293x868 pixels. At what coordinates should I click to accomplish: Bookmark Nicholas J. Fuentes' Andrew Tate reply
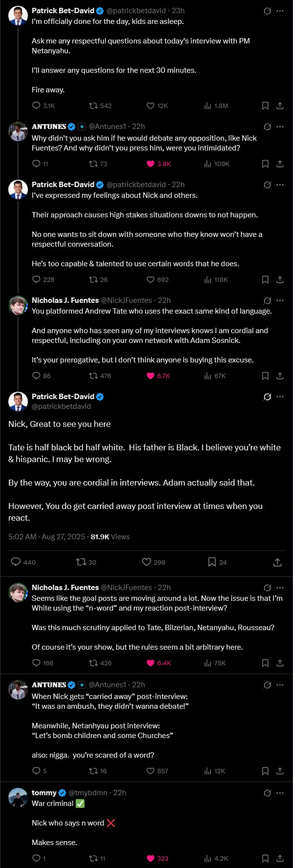point(265,376)
